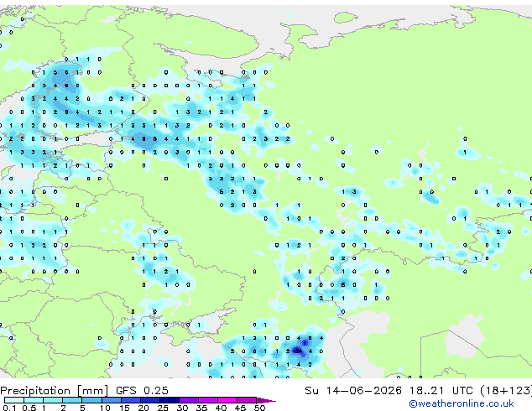Screen dimensions: 532x411
Task: Click the '(18+123)' forecast offset text
Action: click(506, 391)
